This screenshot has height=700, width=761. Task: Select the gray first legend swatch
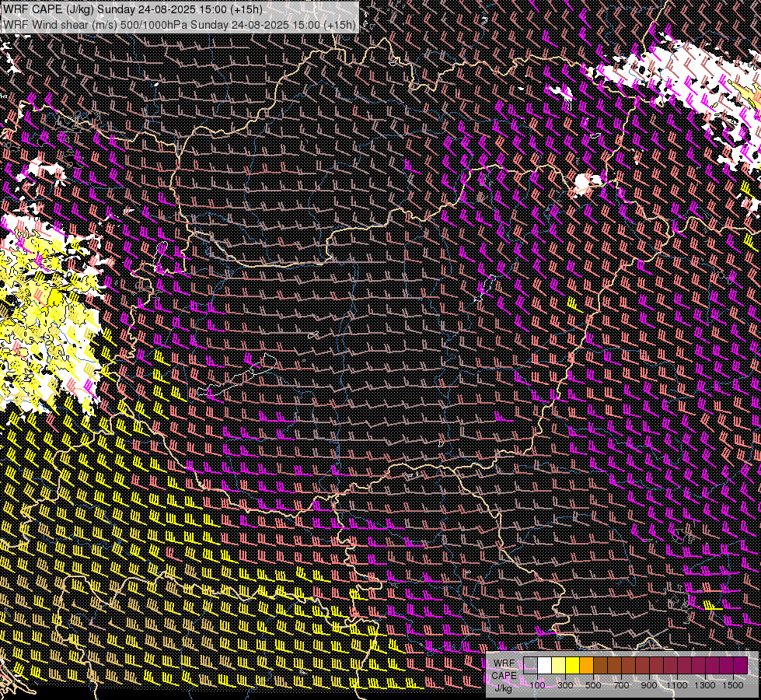pyautogui.click(x=530, y=666)
